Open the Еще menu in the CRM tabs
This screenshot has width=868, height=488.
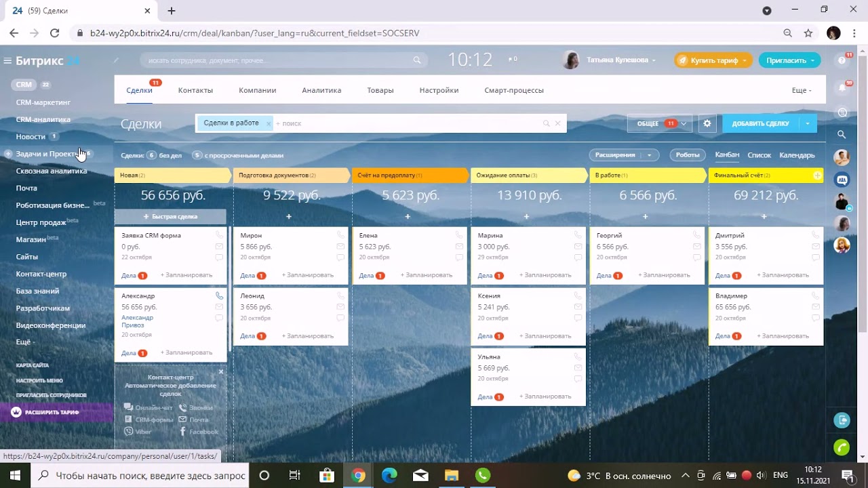tap(801, 90)
